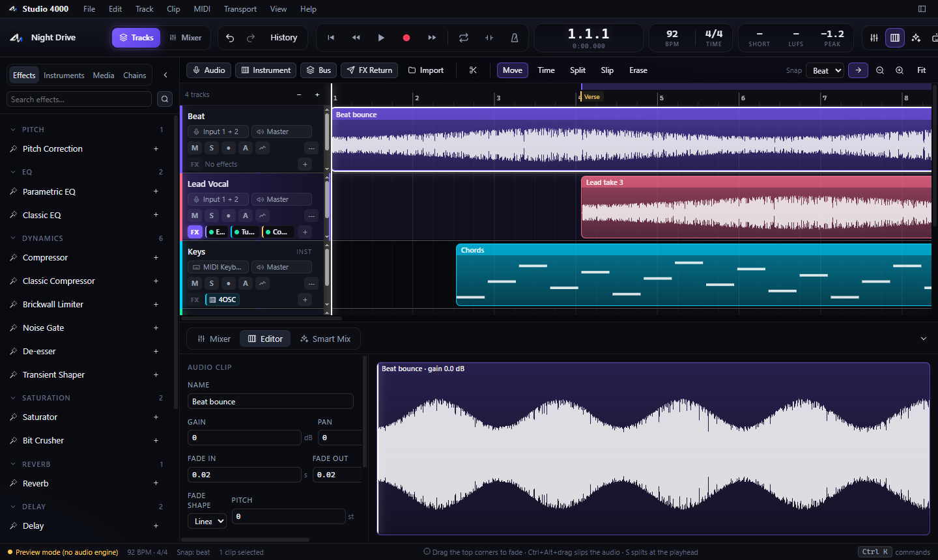938x560 pixels.
Task: Mute the Lead Vocal track
Action: 195,216
